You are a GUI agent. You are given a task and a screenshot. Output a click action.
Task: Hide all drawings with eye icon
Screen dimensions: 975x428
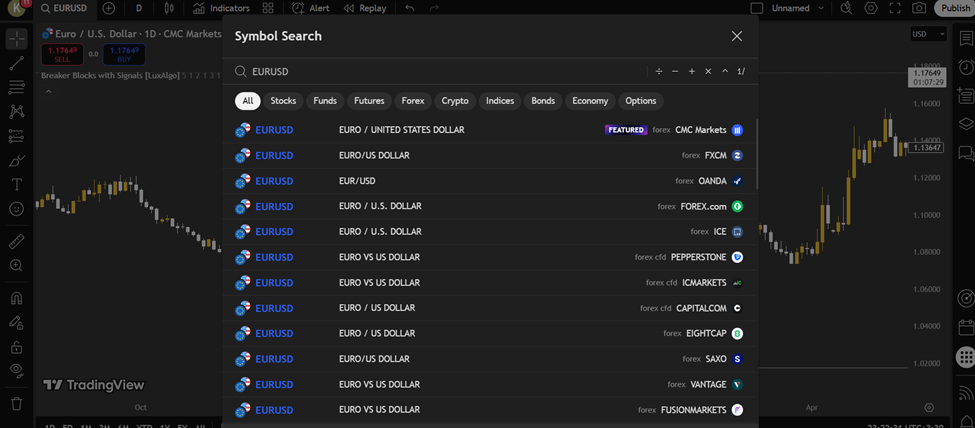pos(17,371)
